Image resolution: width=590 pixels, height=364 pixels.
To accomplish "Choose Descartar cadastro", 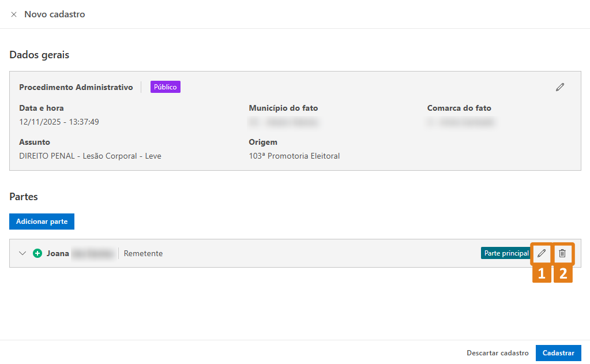I will (497, 353).
